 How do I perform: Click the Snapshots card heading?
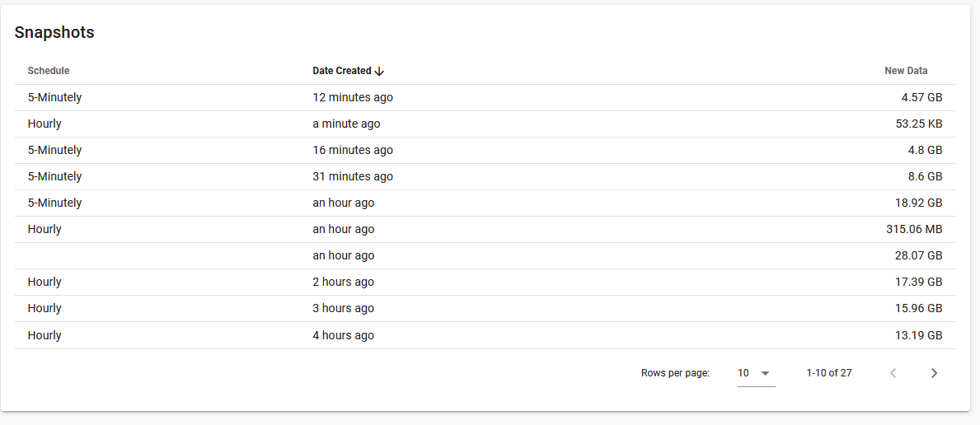pyautogui.click(x=54, y=33)
